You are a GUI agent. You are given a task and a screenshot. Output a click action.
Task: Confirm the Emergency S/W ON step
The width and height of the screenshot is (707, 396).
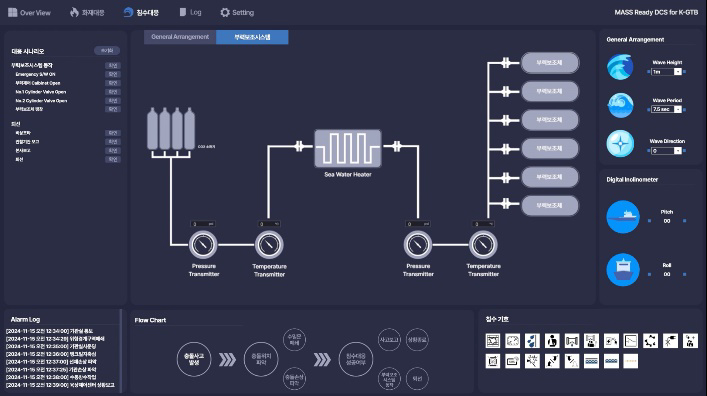[x=113, y=74]
